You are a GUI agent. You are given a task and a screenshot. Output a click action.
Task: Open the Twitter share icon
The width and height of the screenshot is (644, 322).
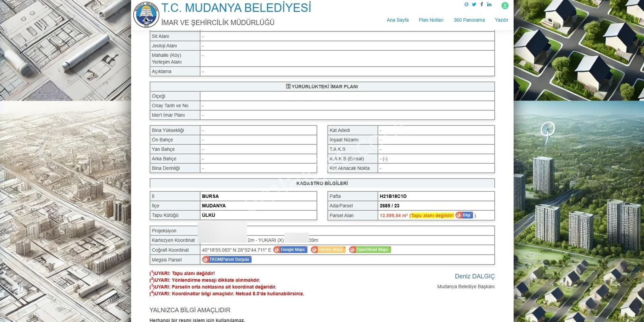point(474,4)
